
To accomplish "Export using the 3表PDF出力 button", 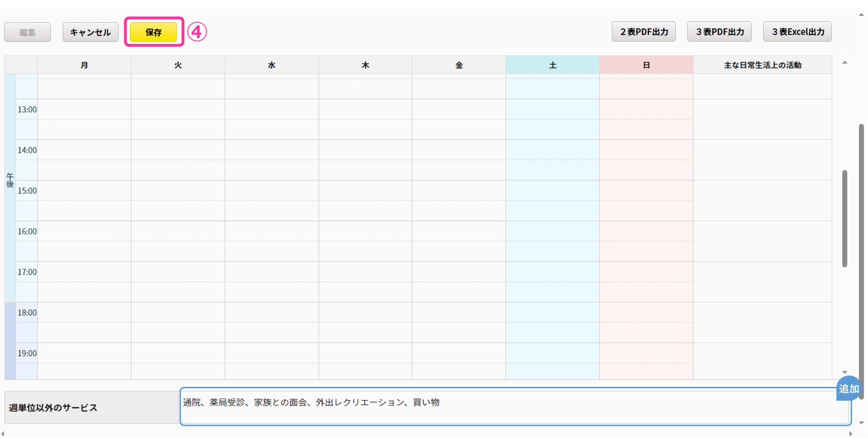I will point(719,32).
